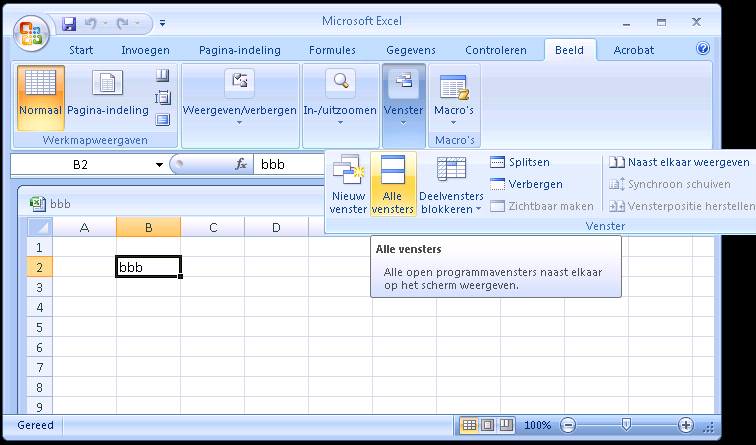Select column B header
The image size is (756, 445).
148,227
